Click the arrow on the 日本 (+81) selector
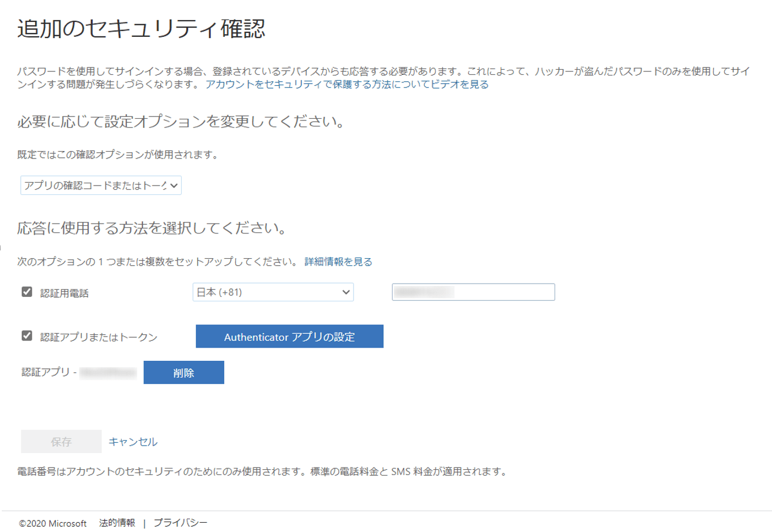 pos(346,292)
